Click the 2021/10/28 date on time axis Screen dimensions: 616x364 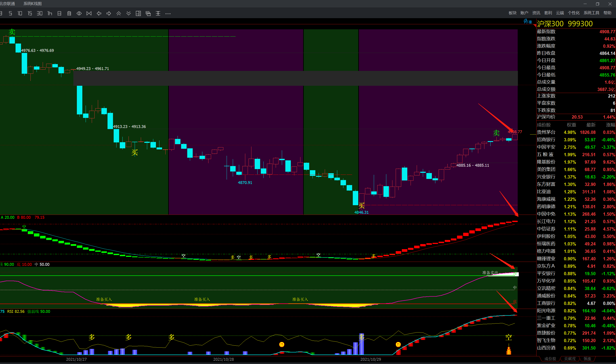[x=223, y=359]
